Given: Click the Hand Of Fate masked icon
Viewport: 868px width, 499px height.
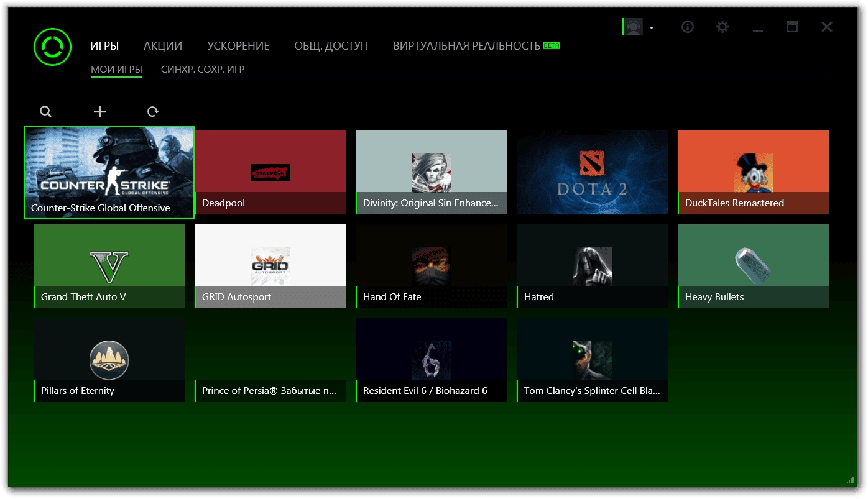Looking at the screenshot, I should click(431, 267).
